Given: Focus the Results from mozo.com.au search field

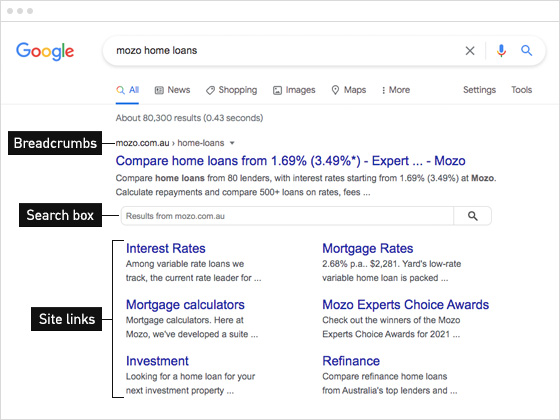Looking at the screenshot, I should point(287,216).
